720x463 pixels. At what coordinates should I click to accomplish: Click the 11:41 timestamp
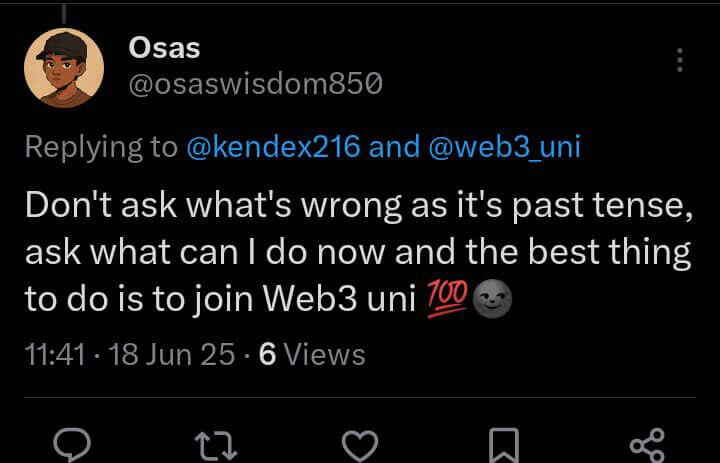pos(52,354)
